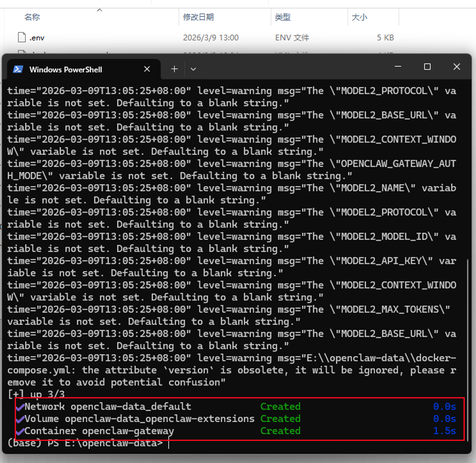
Task: Click the .env file name
Action: point(37,38)
